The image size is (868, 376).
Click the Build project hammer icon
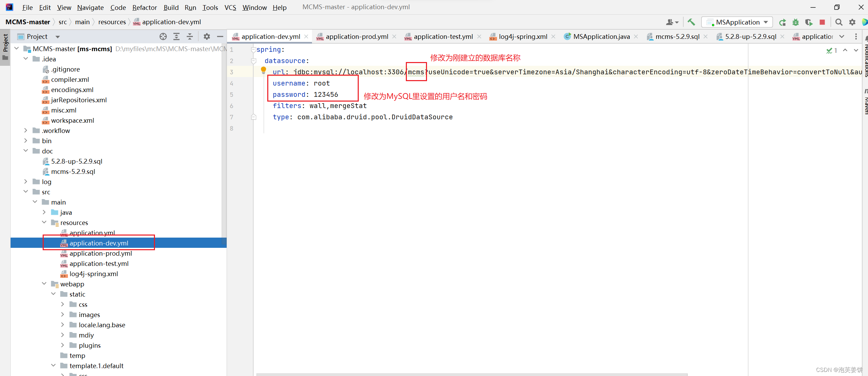click(x=691, y=22)
